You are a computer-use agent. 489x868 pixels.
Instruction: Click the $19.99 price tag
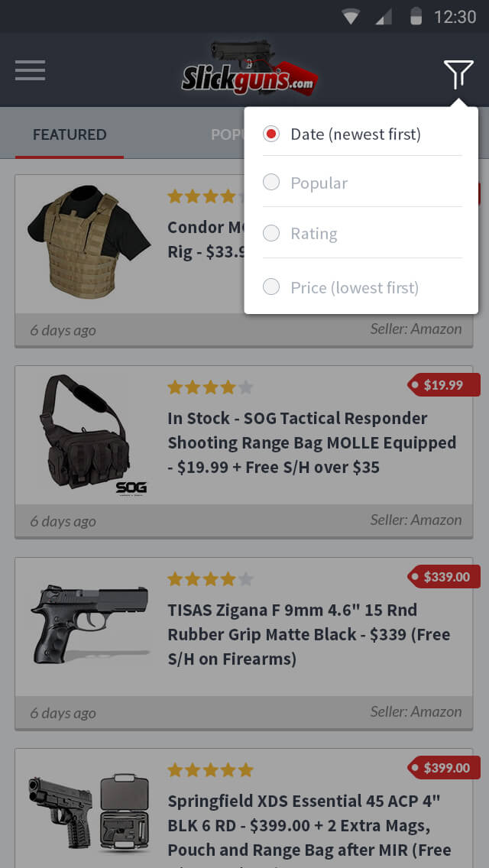pos(444,385)
